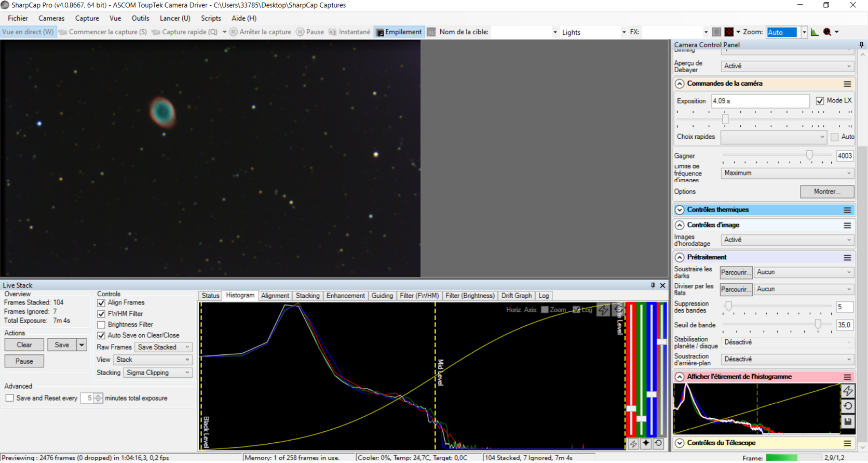Viewport: 868px width, 463px height.
Task: Enable the Brightness Filter checkbox
Action: pyautogui.click(x=101, y=325)
